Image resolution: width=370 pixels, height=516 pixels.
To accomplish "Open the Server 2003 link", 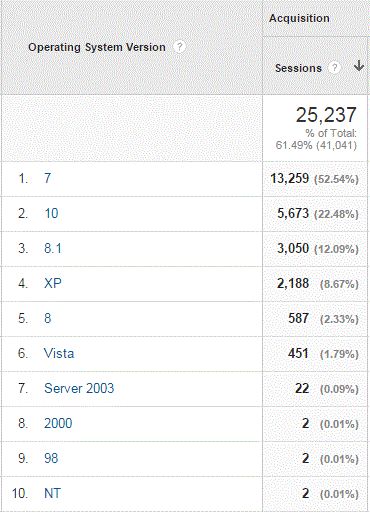I will pos(79,388).
